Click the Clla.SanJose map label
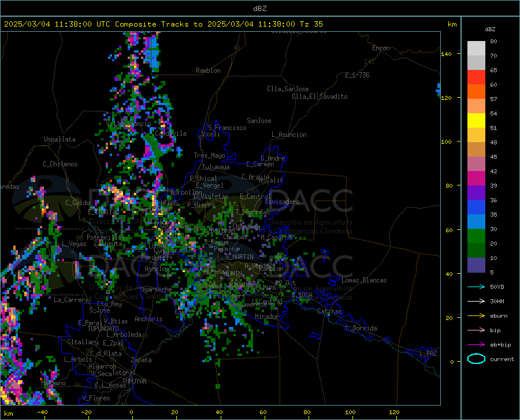Viewport: 520px width, 420px height. [288, 89]
